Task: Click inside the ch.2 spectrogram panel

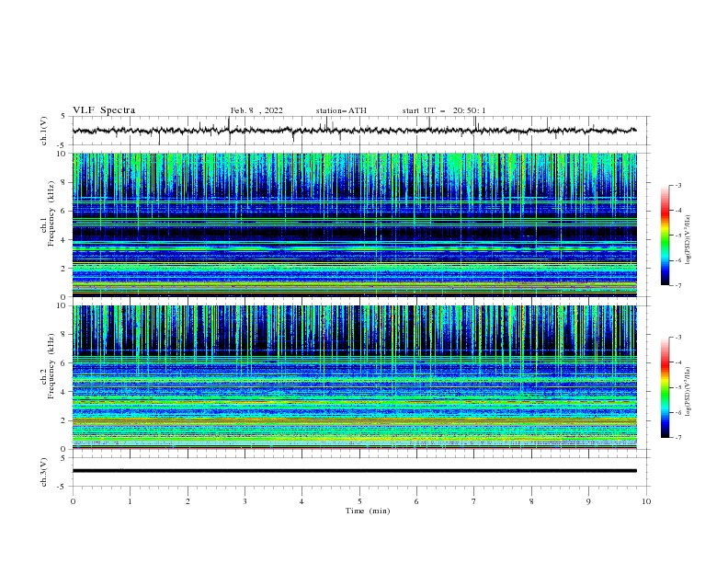Action: [355, 377]
